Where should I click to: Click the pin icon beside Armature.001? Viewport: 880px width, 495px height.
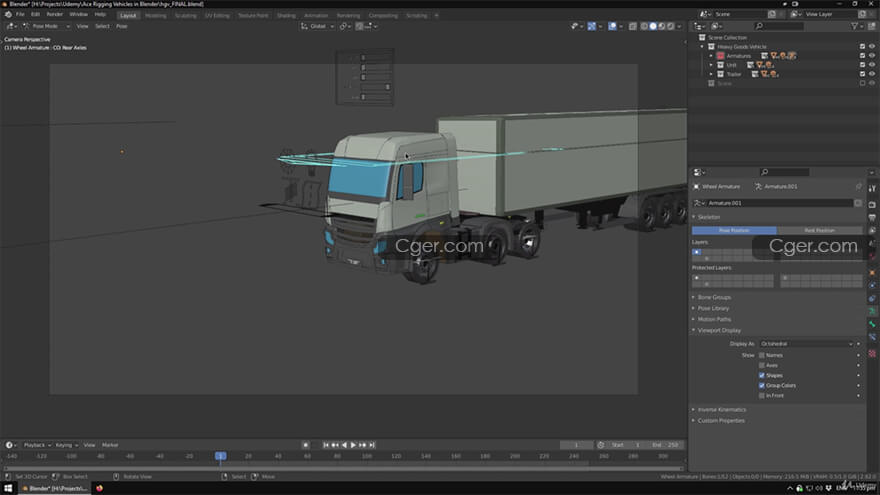pyautogui.click(x=858, y=186)
